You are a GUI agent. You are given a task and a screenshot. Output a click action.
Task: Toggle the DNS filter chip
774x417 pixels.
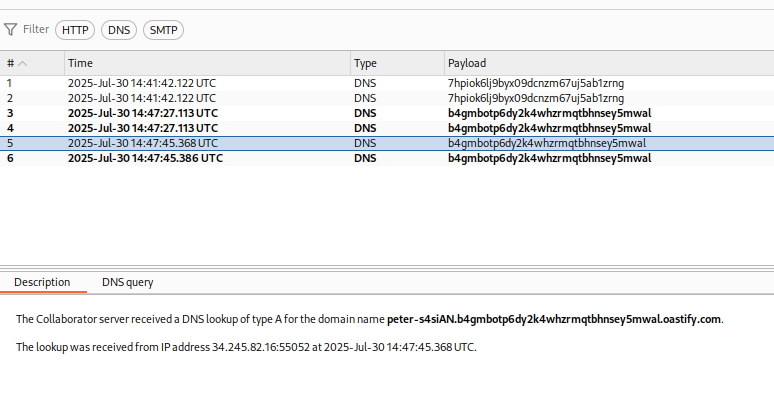coord(119,30)
